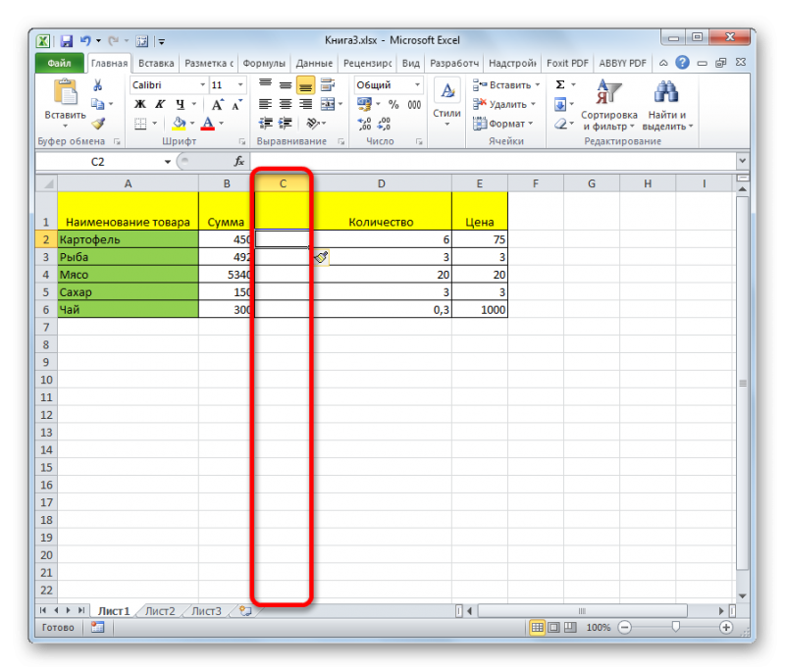The image size is (785, 672).
Task: Click the Copy icon in clipboard group
Action: tap(97, 104)
